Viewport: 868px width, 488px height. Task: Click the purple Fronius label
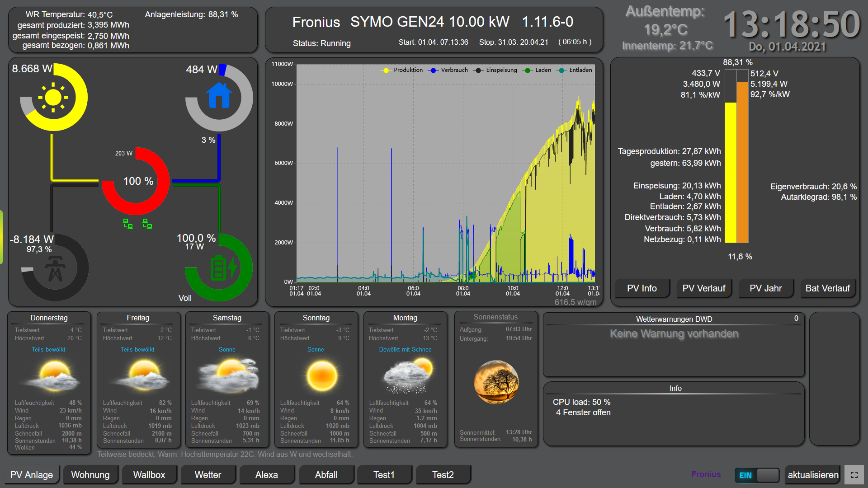click(706, 474)
